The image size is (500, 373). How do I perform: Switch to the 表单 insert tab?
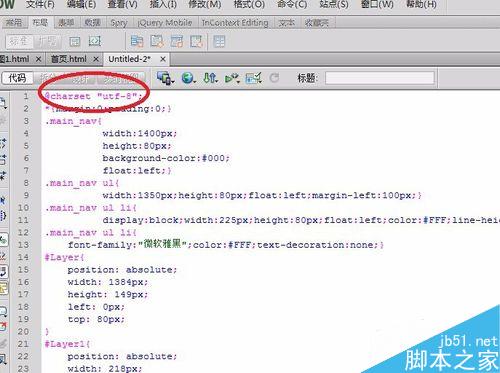(66, 23)
